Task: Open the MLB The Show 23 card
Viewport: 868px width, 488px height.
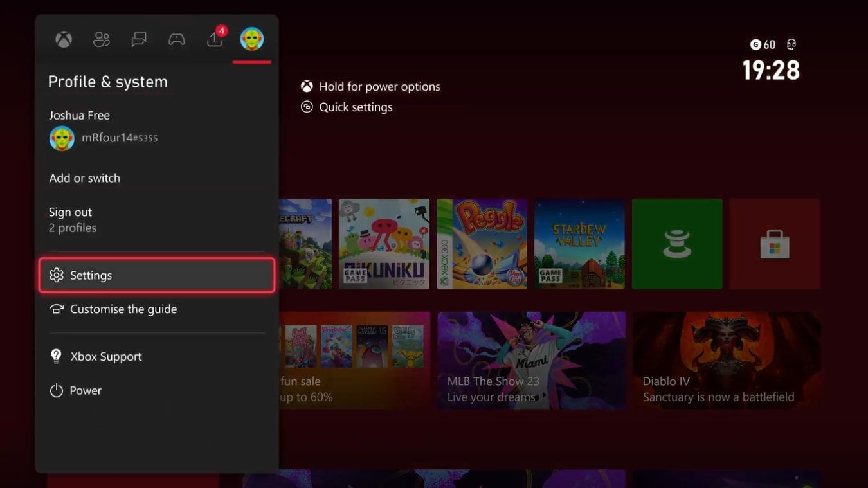Action: point(532,360)
